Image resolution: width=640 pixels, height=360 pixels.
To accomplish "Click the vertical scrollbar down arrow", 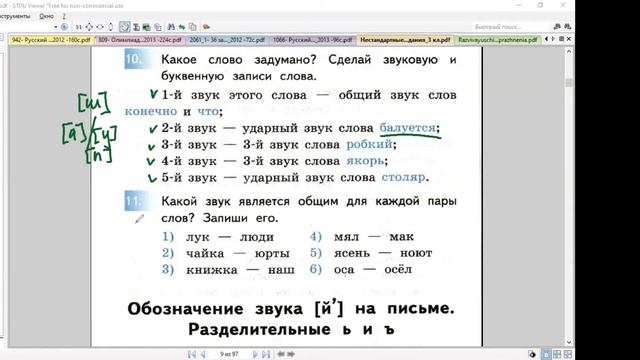I will click(569, 342).
